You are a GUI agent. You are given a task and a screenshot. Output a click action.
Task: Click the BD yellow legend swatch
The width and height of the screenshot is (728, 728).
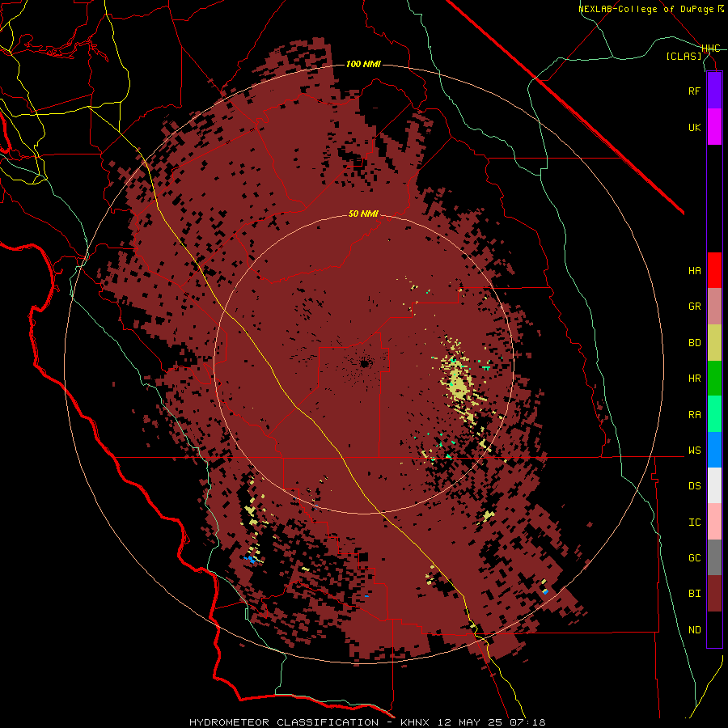714,343
